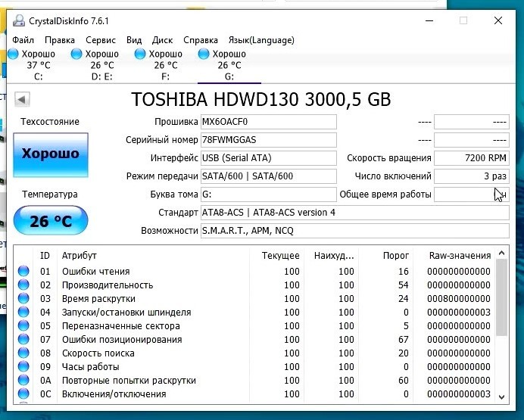524x420 pixels.
Task: Open the Файл menu
Action: tap(23, 40)
